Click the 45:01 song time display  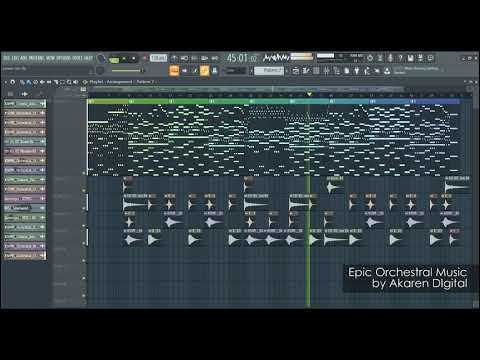(x=242, y=58)
